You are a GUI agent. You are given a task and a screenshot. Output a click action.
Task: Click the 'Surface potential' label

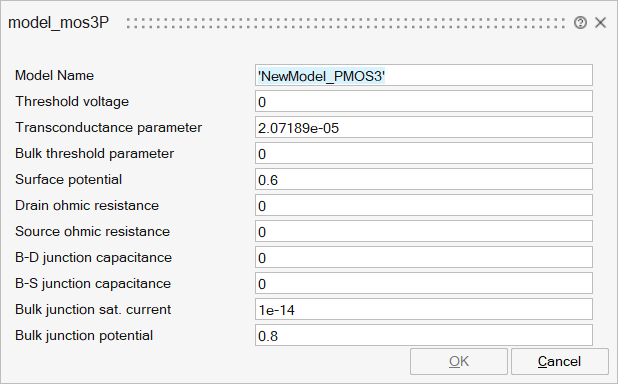pyautogui.click(x=69, y=180)
